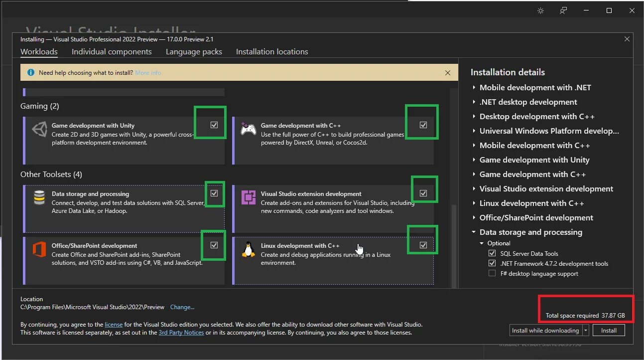Expand Mobile development with .NET details
This screenshot has width=644, height=360.
(x=474, y=88)
